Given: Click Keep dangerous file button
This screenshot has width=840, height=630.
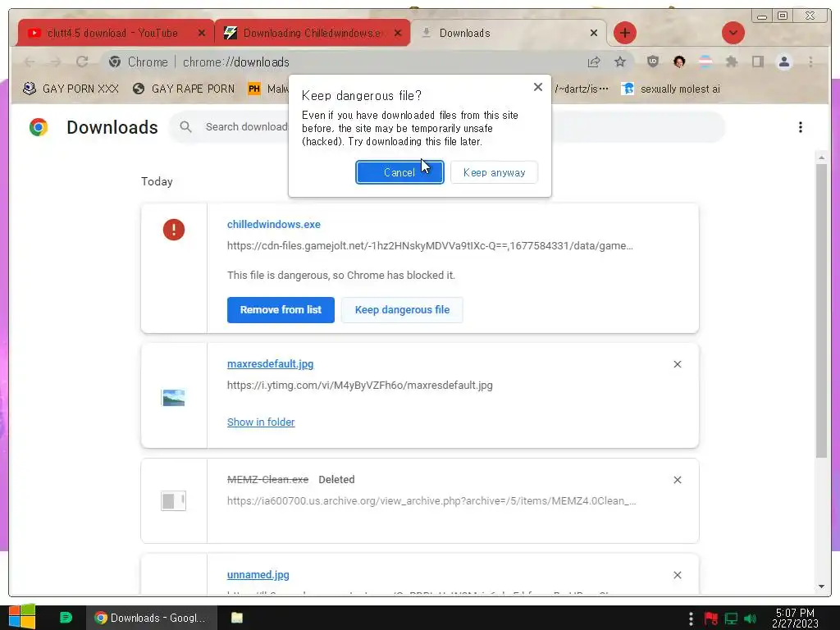Looking at the screenshot, I should coord(402,309).
